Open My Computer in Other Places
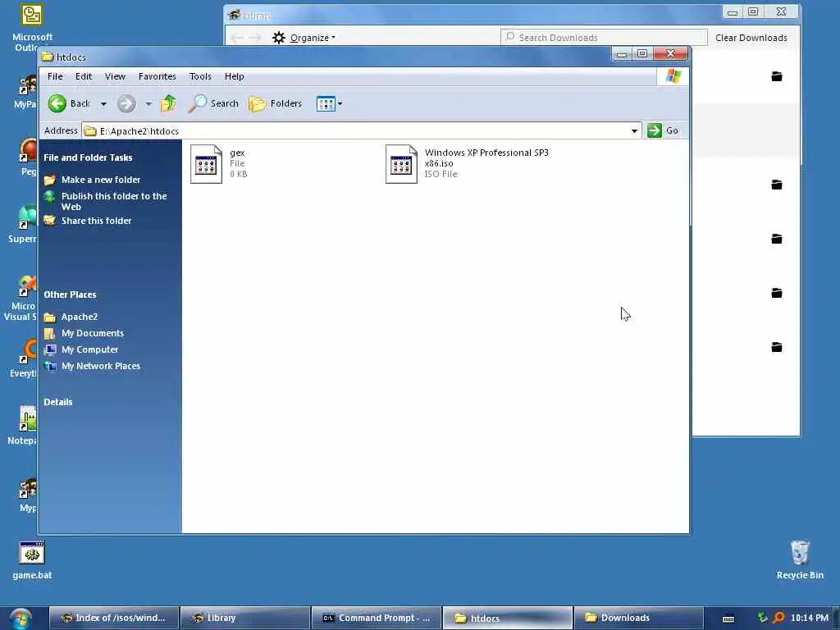 (x=90, y=349)
